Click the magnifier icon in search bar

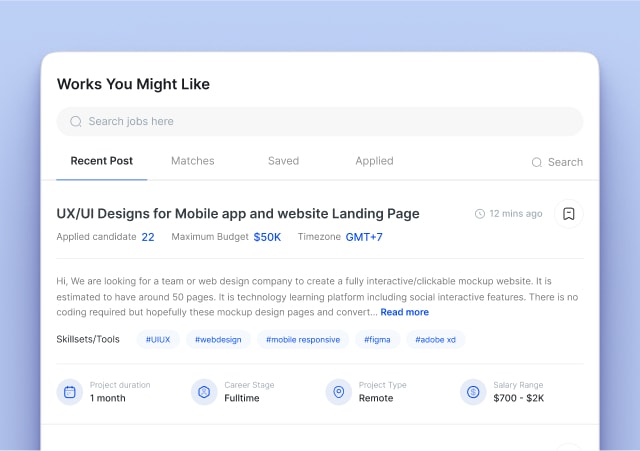[76, 121]
